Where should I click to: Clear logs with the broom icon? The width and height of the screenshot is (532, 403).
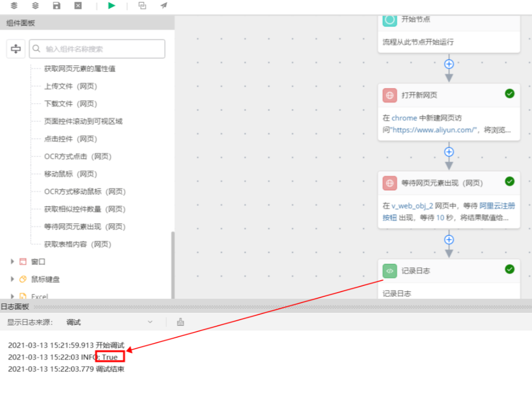(x=181, y=322)
